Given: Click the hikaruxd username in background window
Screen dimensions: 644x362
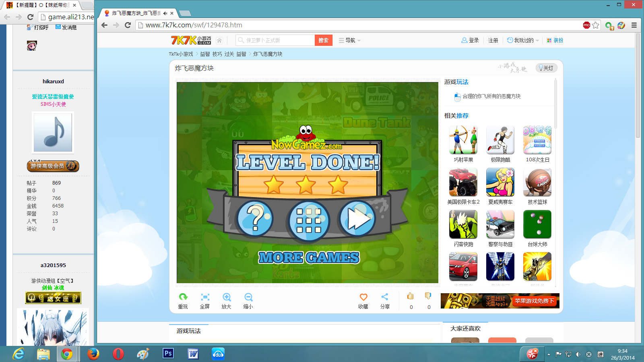Looking at the screenshot, I should (53, 81).
